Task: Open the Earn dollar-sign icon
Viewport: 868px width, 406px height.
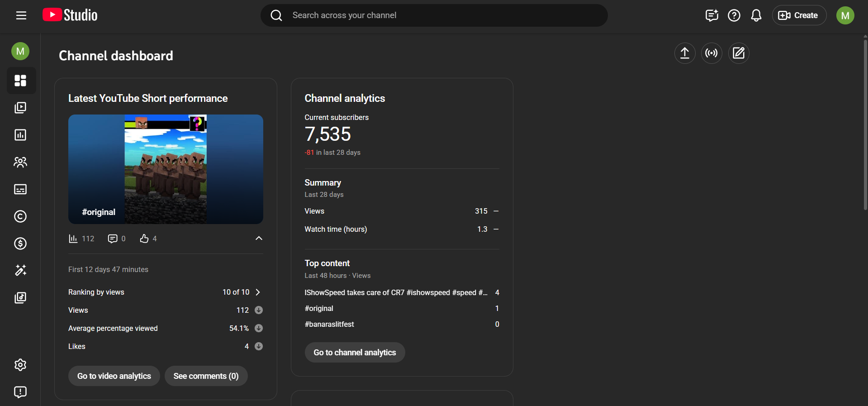Action: coord(20,244)
